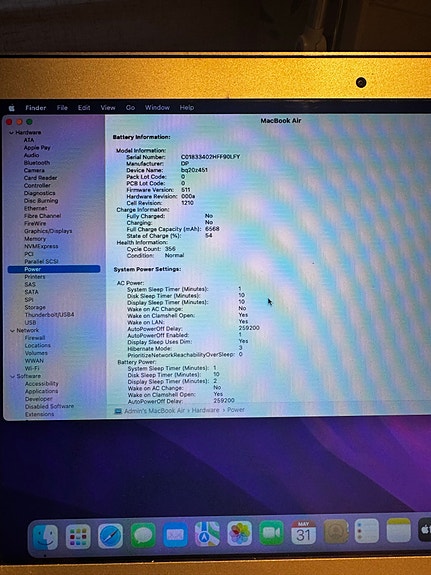431x575 pixels.
Task: Select PCI in the sidebar
Action: [x=29, y=254]
